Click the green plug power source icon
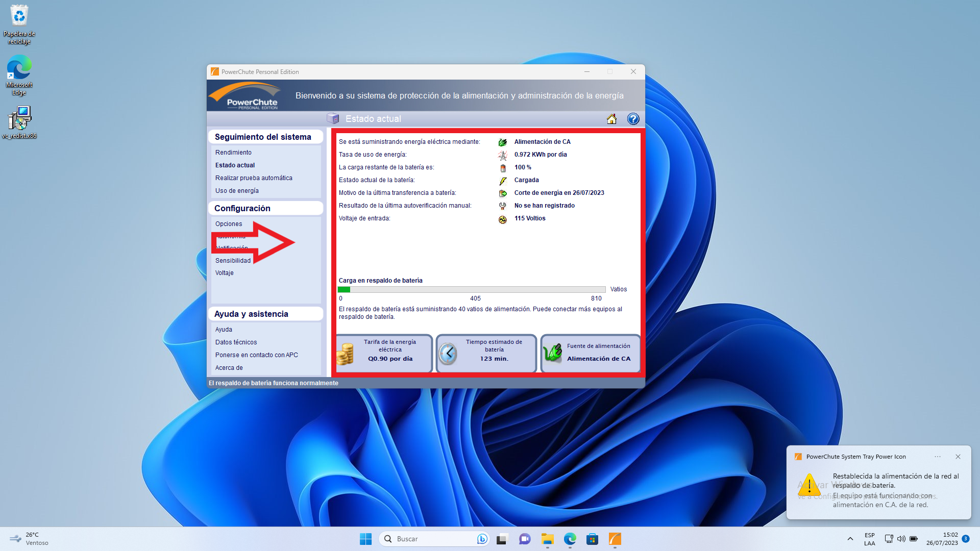 (x=553, y=353)
